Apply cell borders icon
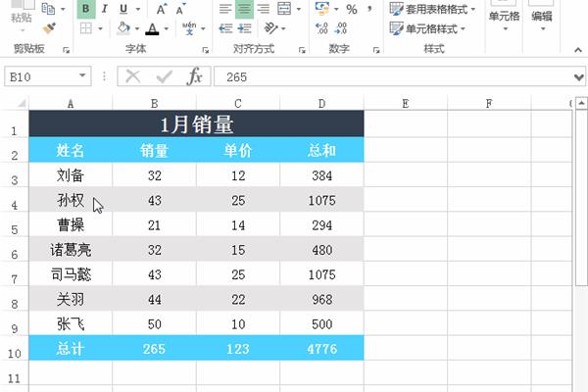 [x=86, y=28]
